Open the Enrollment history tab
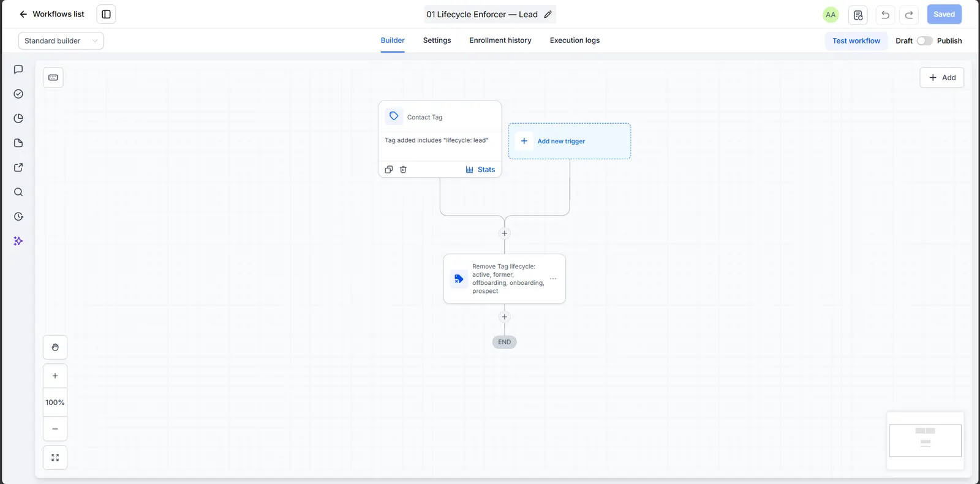 pyautogui.click(x=500, y=40)
